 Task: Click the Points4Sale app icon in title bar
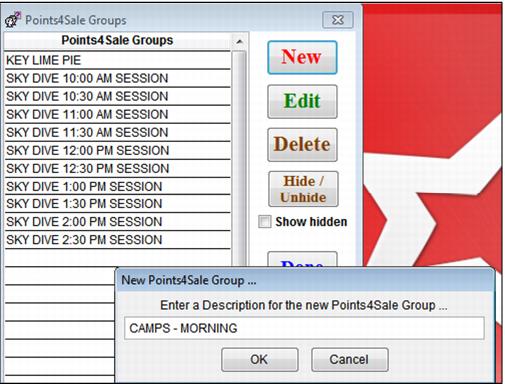[x=13, y=20]
